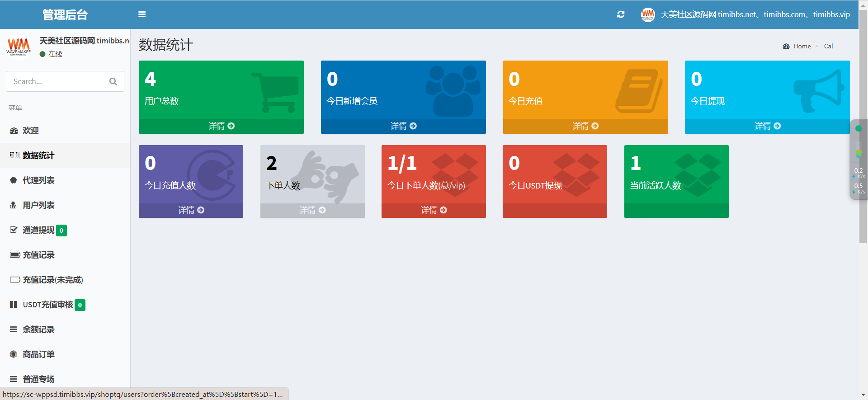Click the pac-man icon on 今日充值人数

(212, 175)
